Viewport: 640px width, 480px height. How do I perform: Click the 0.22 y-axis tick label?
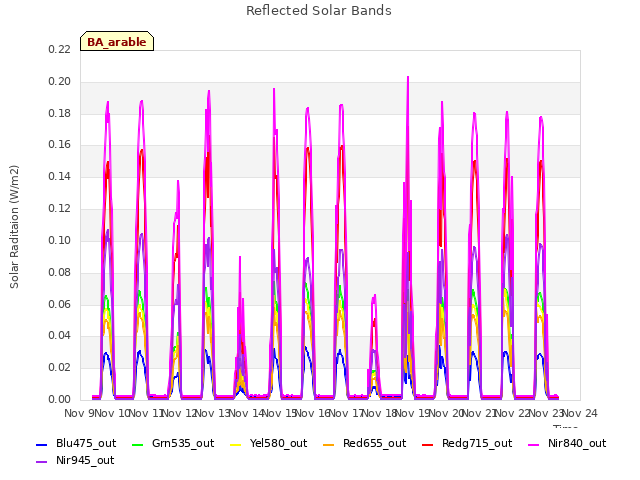click(x=59, y=49)
